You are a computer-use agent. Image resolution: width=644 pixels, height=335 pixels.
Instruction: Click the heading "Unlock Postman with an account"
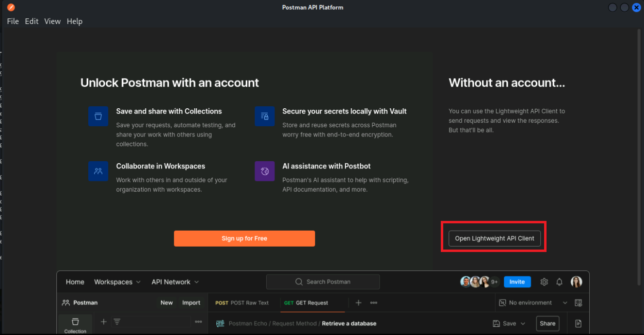[170, 83]
